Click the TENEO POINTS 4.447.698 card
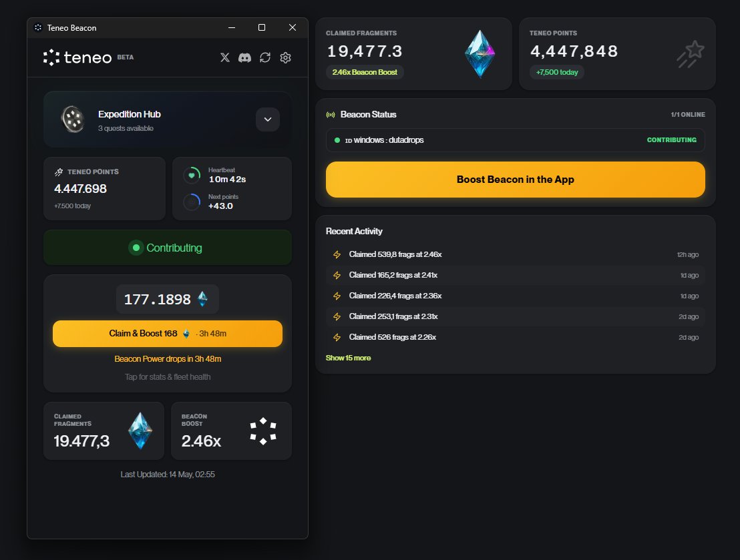Viewport: 740px width, 560px height. coord(104,189)
